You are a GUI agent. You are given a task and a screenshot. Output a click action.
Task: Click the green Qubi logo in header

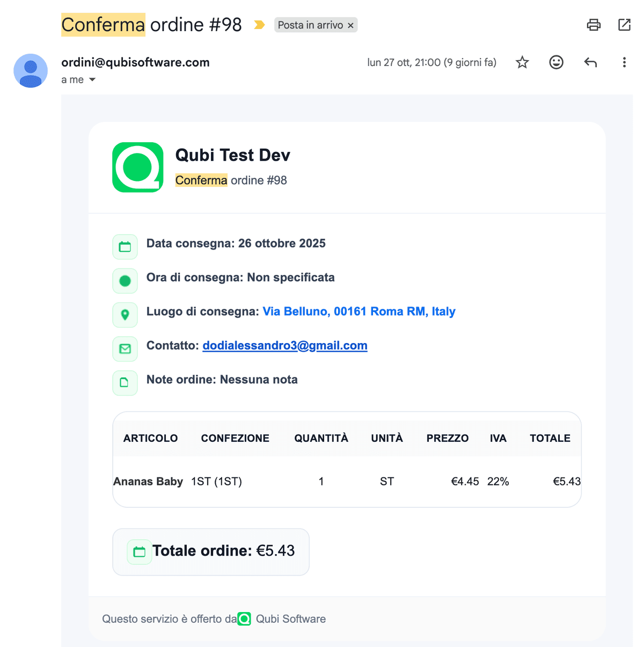[138, 167]
